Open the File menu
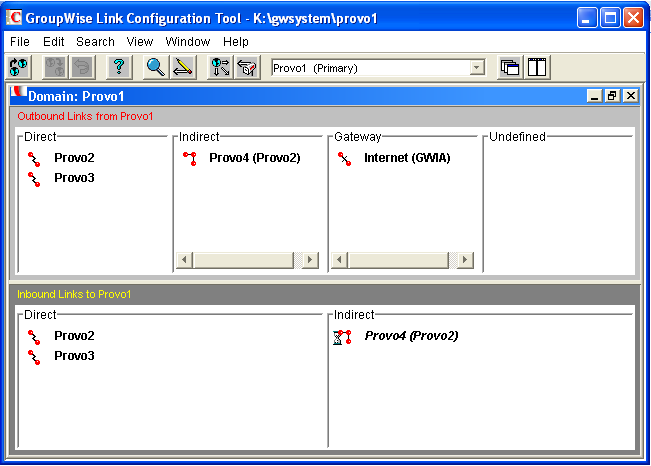Viewport: 651px width, 466px height. [20, 42]
